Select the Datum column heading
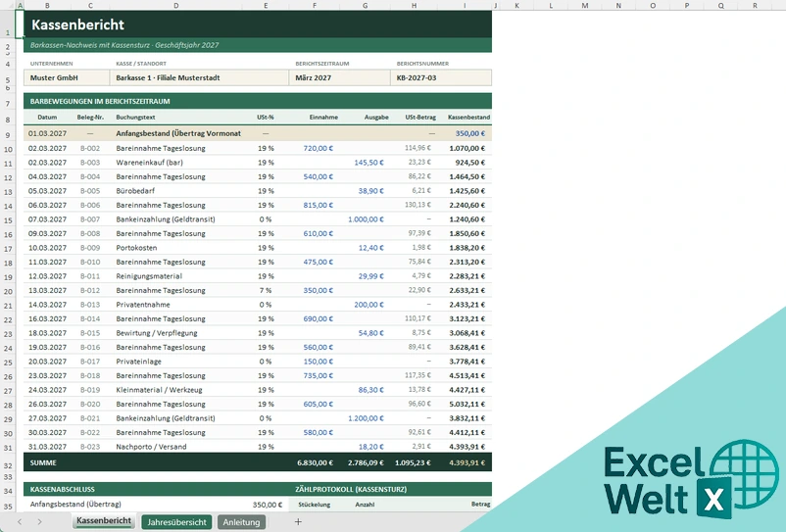This screenshot has width=786, height=532. tap(47, 118)
